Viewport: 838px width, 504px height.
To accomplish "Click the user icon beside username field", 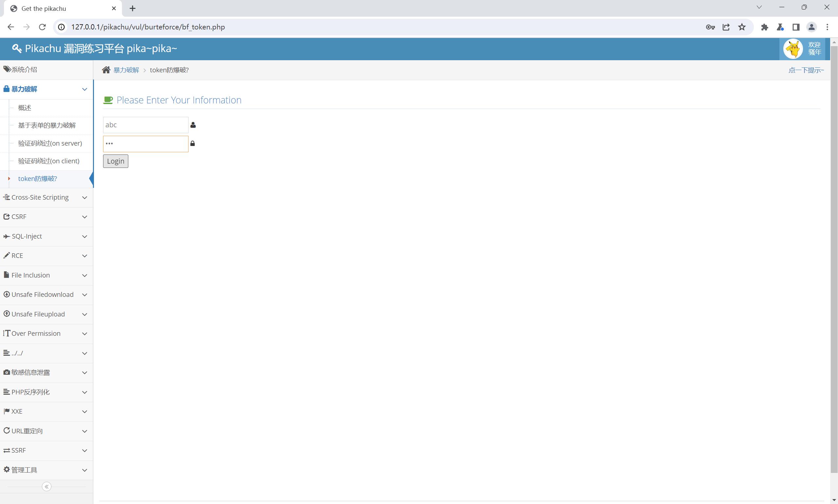I will [x=193, y=125].
